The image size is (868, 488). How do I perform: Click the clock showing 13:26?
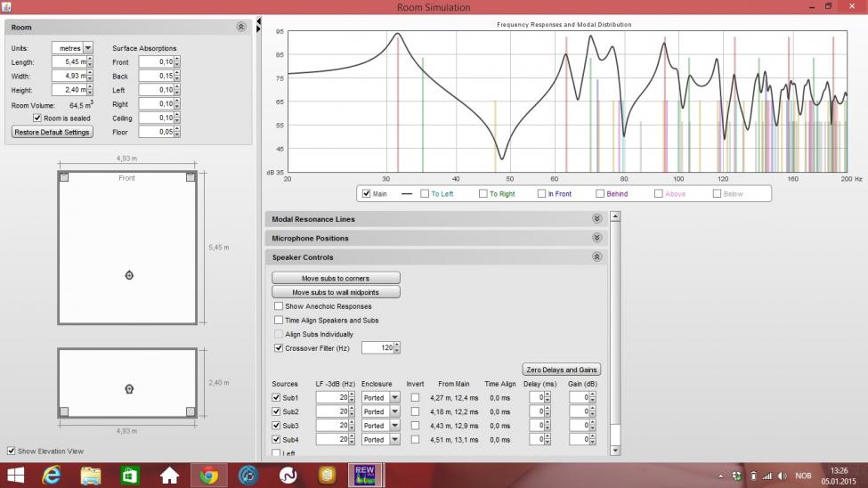click(839, 471)
